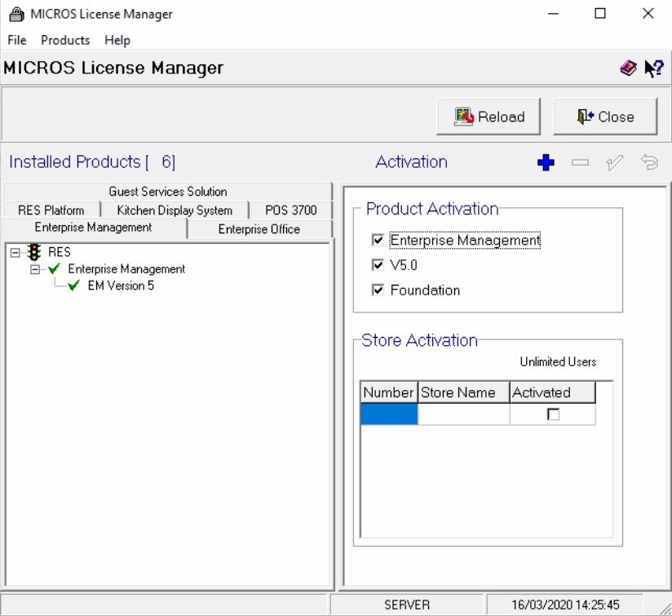Screen dimensions: 672x616
Task: Click the minus remove activation icon
Action: tap(581, 162)
